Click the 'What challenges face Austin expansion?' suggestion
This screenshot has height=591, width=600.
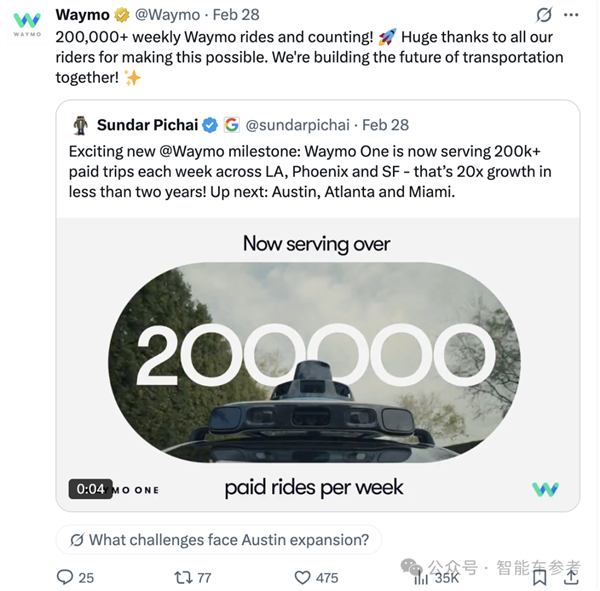pos(219,540)
